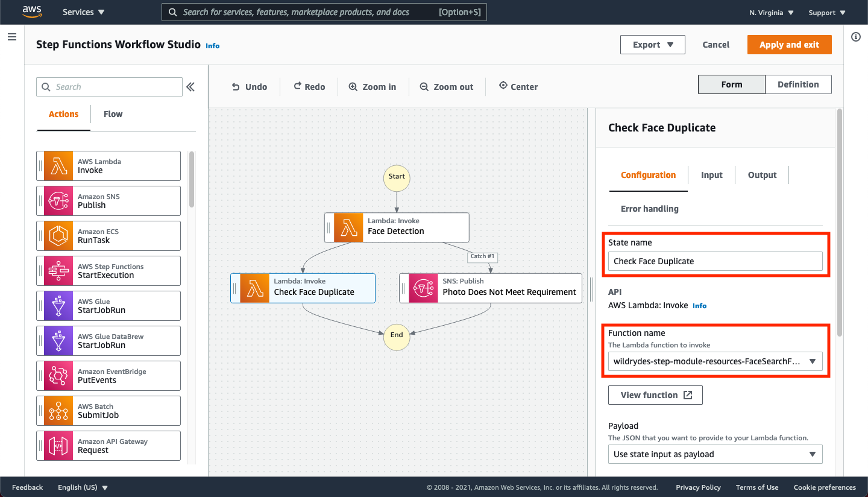Screen dimensions: 868x497
Task: Click the top AWS services search bar
Action: click(x=324, y=12)
